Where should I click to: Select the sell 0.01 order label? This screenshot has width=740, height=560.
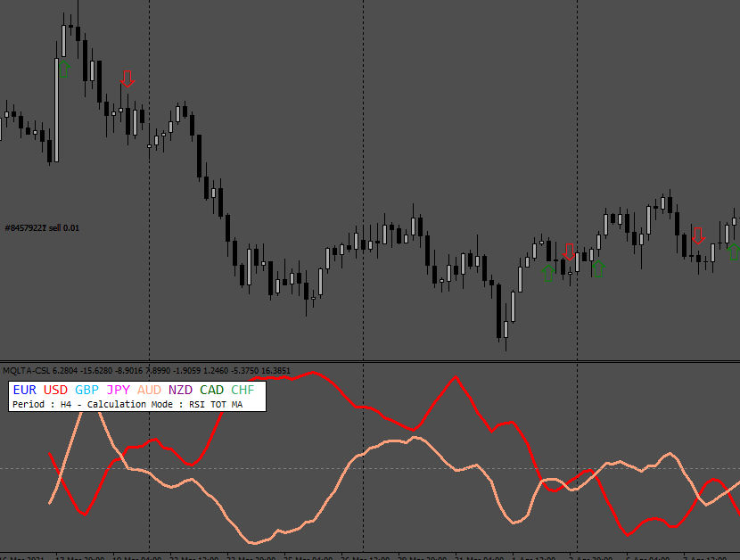(42, 228)
